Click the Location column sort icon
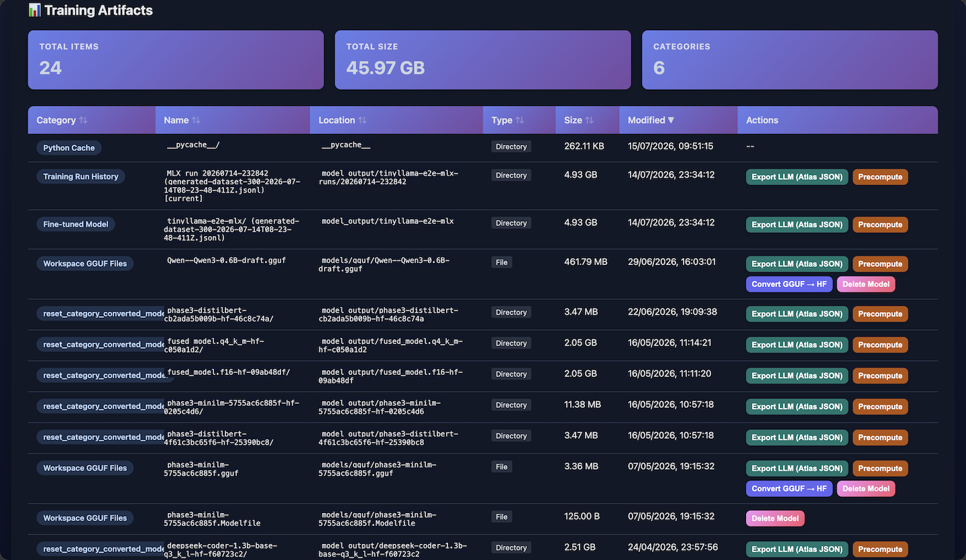Viewport: 966px width, 560px height. pyautogui.click(x=362, y=121)
